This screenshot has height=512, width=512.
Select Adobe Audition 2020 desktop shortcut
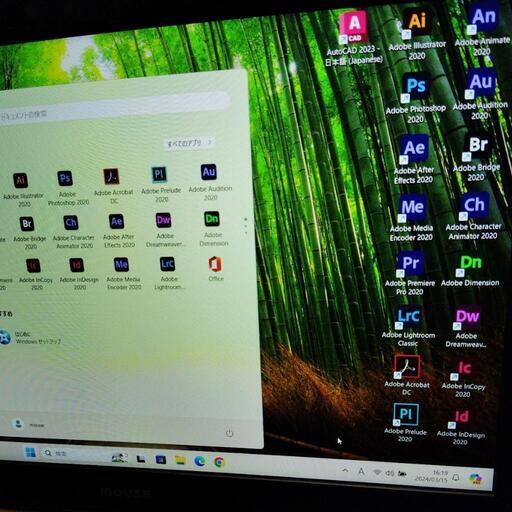[480, 94]
